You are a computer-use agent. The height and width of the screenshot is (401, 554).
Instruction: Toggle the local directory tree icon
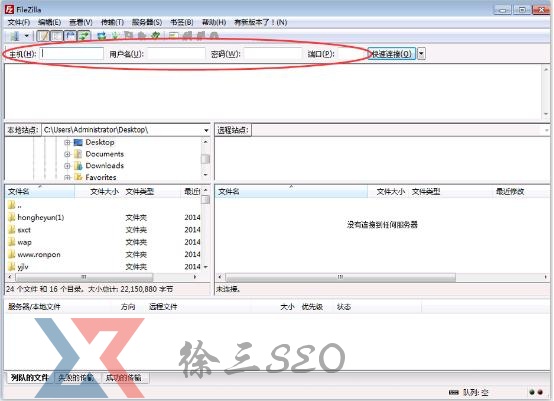(x=57, y=36)
